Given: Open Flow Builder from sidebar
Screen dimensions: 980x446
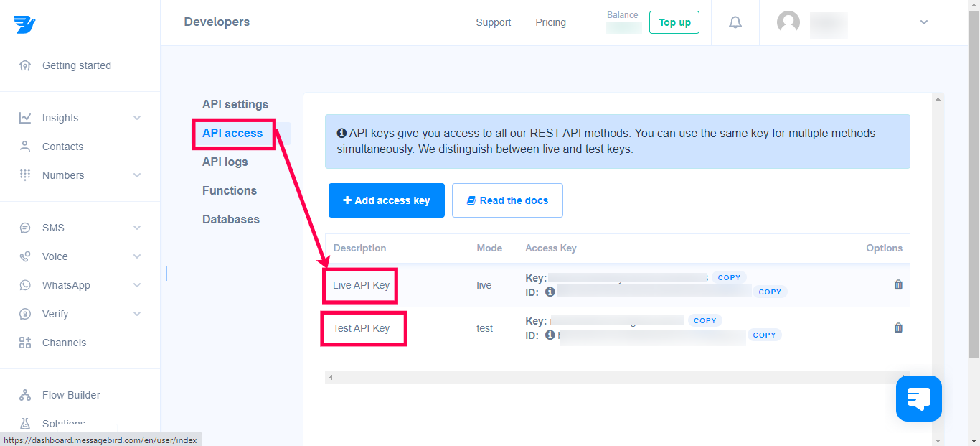Looking at the screenshot, I should (x=71, y=395).
